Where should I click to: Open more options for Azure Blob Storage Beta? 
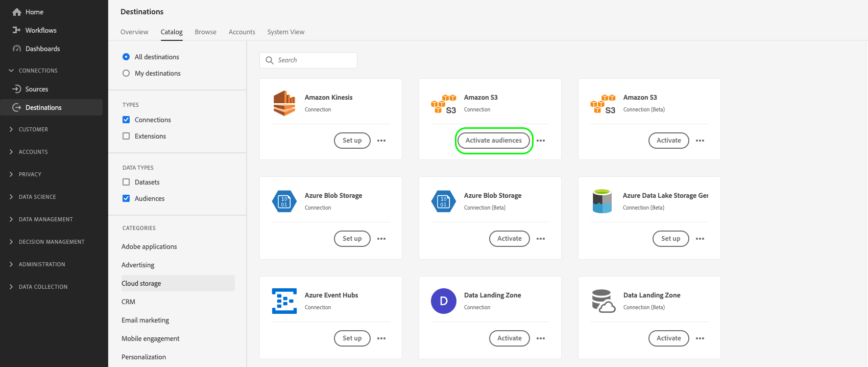541,239
